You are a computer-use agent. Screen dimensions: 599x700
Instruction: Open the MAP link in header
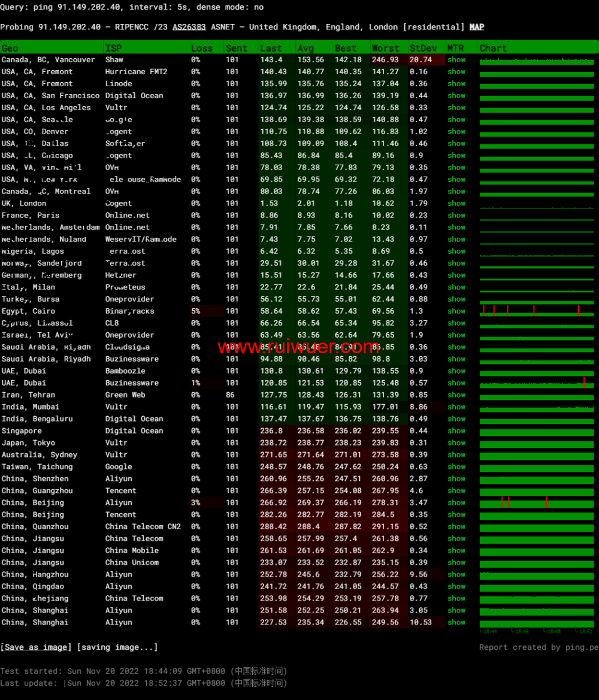476,27
